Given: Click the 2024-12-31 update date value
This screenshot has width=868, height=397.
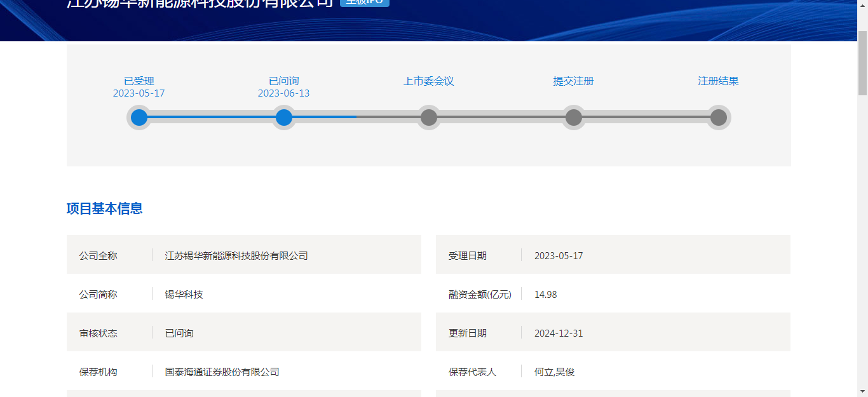Looking at the screenshot, I should 559,333.
